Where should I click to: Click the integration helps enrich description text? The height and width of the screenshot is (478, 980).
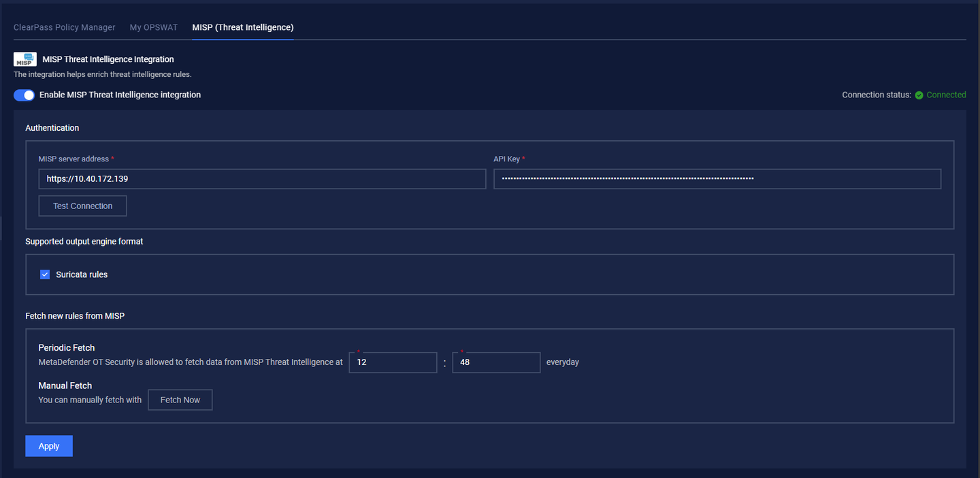pos(103,74)
